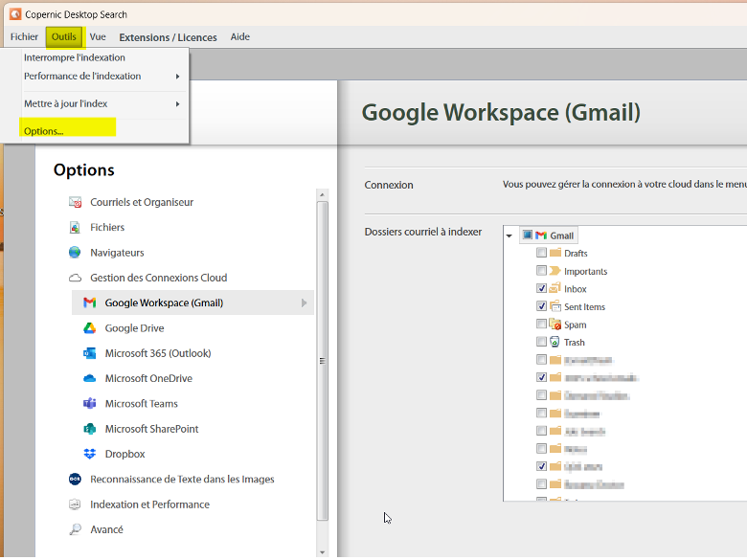Screen dimensions: 747x560
Task: Select the Microsoft 365 (Outlook) icon
Action: [x=89, y=353]
